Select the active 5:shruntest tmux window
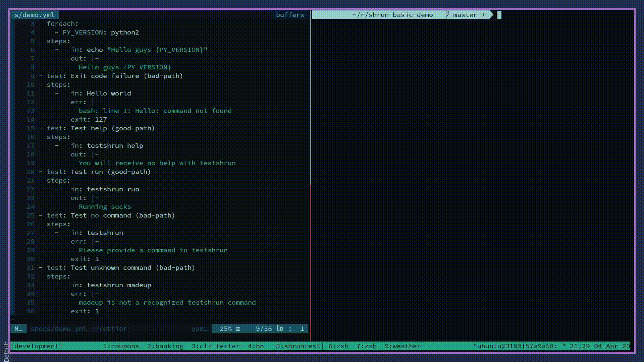 pos(298,346)
